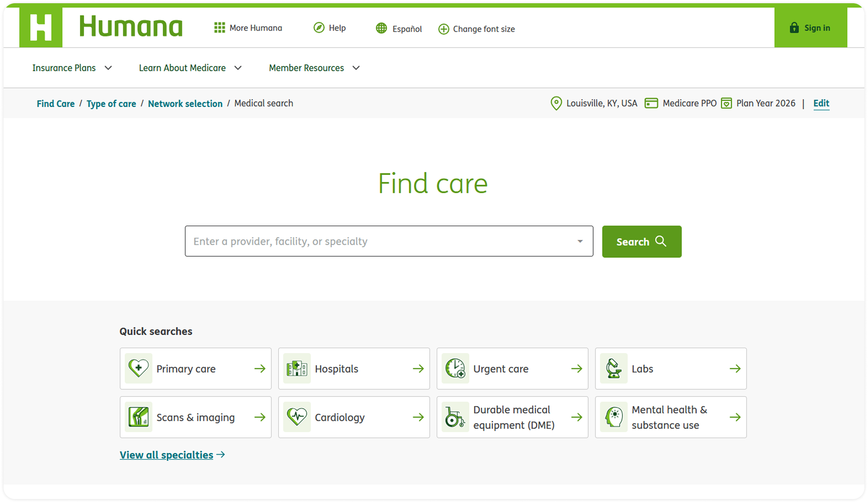Click the arrow on the Hospitals card

coord(418,368)
